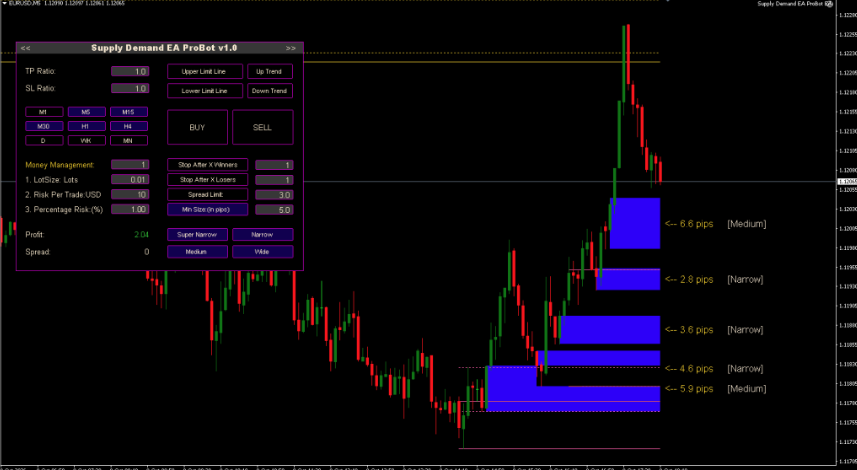Click the TP Ratio input field
The height and width of the screenshot is (470, 857).
[x=130, y=71]
